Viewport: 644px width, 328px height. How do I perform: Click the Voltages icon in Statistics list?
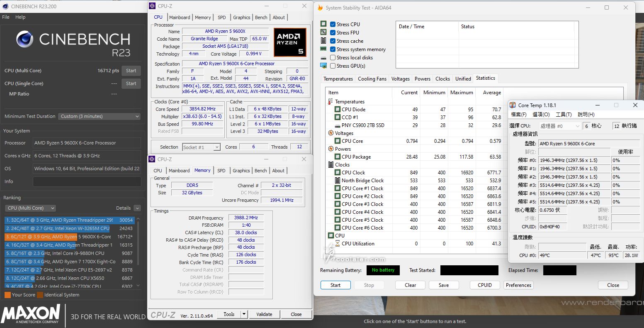[331, 133]
